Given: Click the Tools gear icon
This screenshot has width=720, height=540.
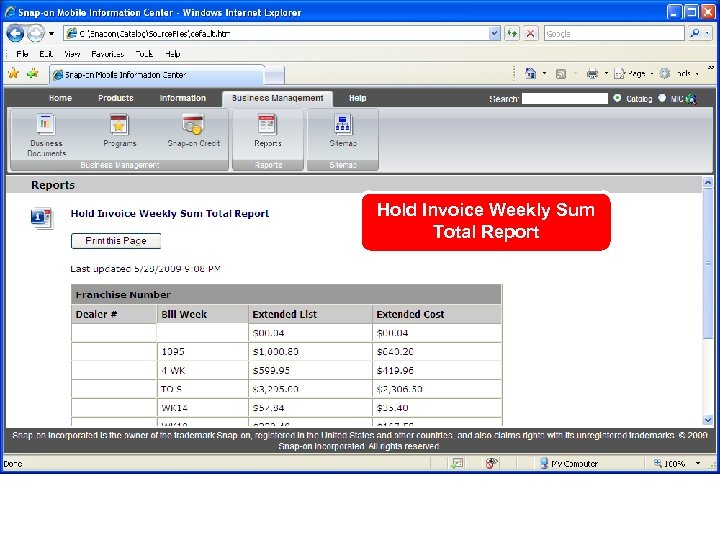Looking at the screenshot, I should (664, 73).
